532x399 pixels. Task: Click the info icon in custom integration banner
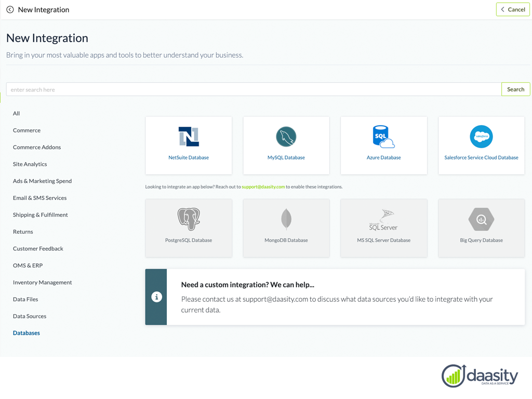point(156,297)
